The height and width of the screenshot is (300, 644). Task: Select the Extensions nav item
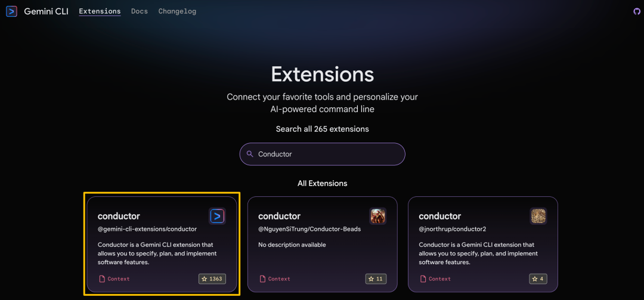click(100, 11)
